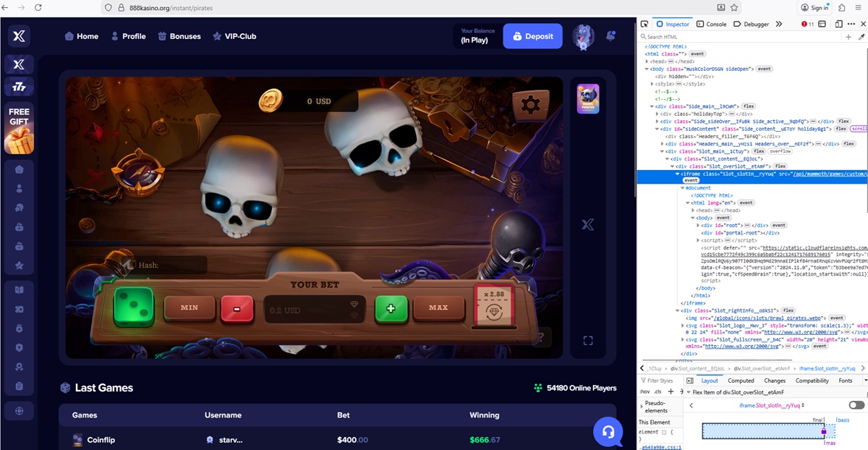Open the Computed tab
Screen dimensions: 868x450
point(741,381)
